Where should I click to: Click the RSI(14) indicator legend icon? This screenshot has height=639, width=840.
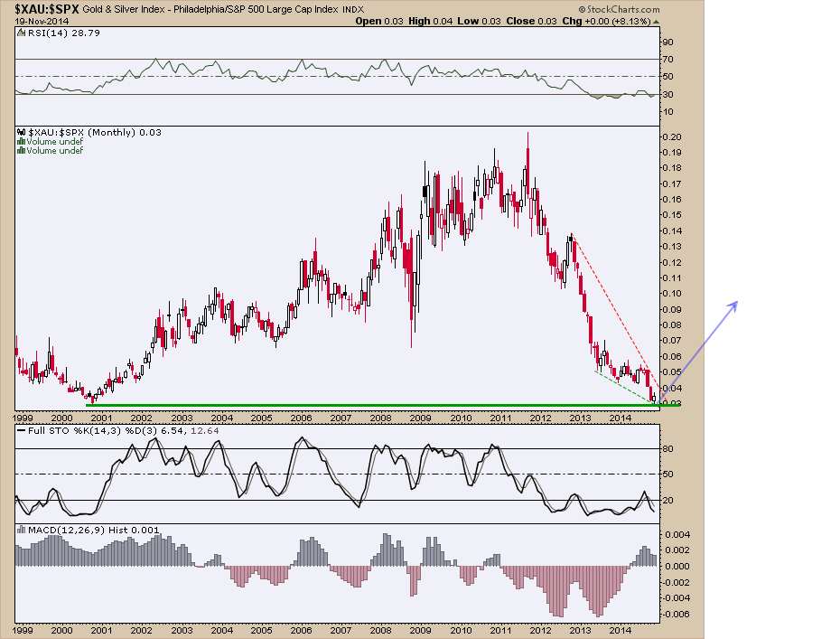(x=21, y=33)
